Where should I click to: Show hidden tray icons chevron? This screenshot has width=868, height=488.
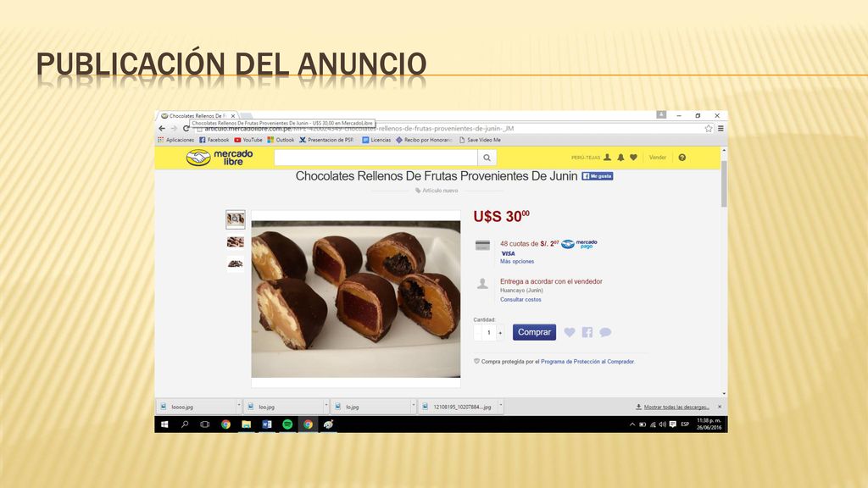pos(632,424)
